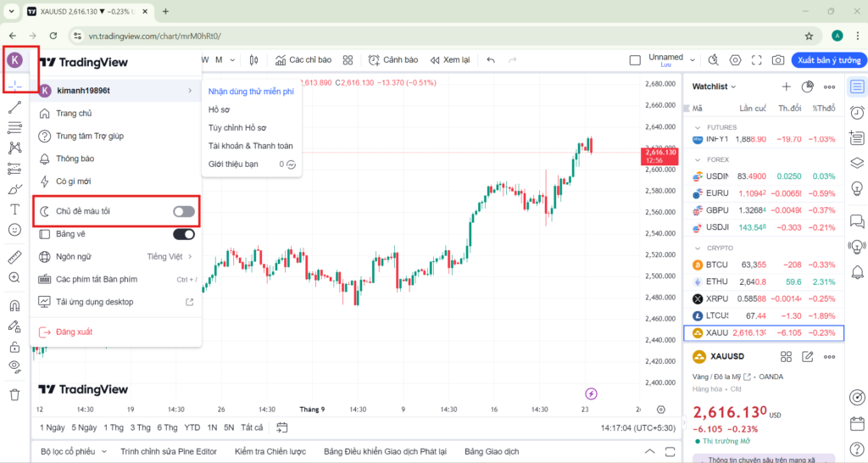Click the trash remove objects icon
Screen dimensions: 868x463
pos(15,394)
